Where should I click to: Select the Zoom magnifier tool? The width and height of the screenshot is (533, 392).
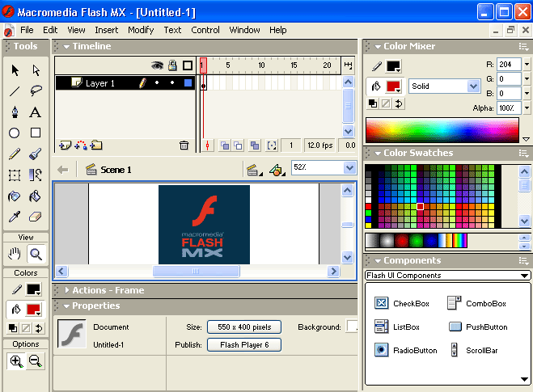(36, 254)
